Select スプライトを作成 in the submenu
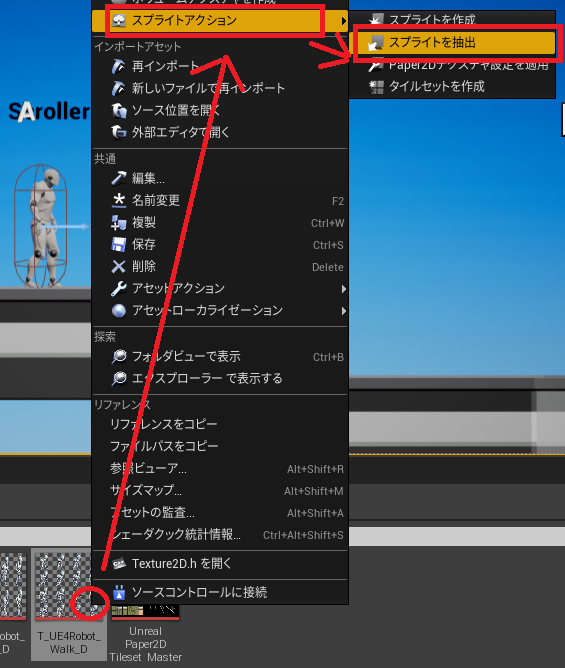565x668 pixels. pyautogui.click(x=455, y=20)
